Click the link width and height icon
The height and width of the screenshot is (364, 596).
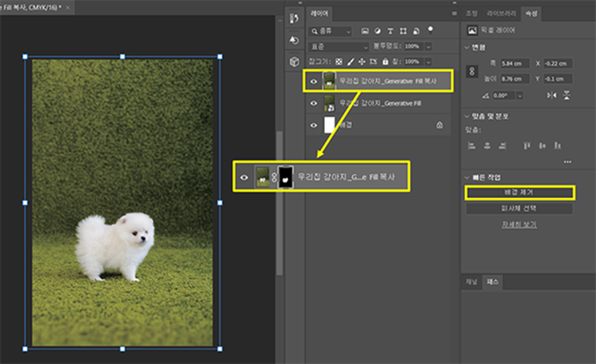(x=471, y=71)
